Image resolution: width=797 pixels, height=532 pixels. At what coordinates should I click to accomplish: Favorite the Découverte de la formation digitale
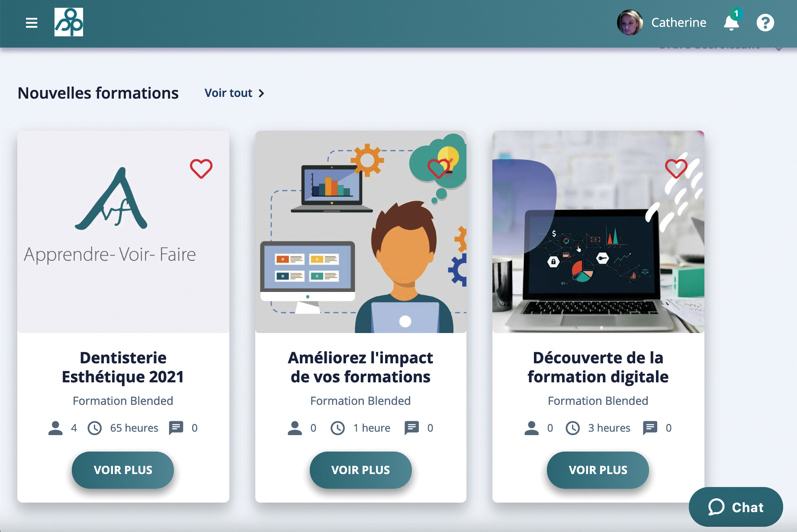(676, 169)
